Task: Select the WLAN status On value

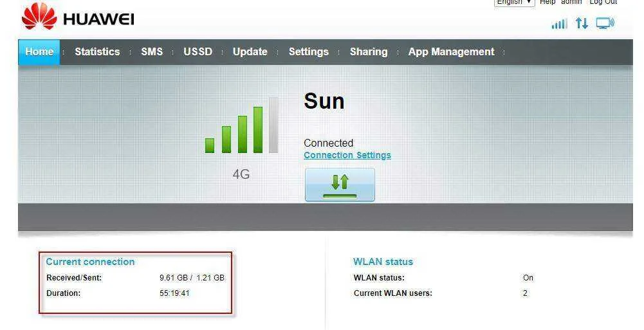Action: pos(528,278)
